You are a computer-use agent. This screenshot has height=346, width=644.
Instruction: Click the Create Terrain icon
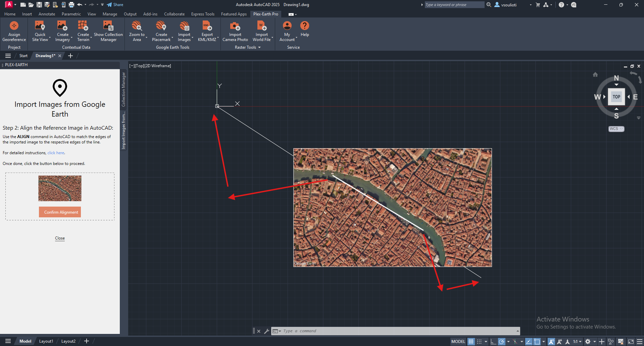83,26
